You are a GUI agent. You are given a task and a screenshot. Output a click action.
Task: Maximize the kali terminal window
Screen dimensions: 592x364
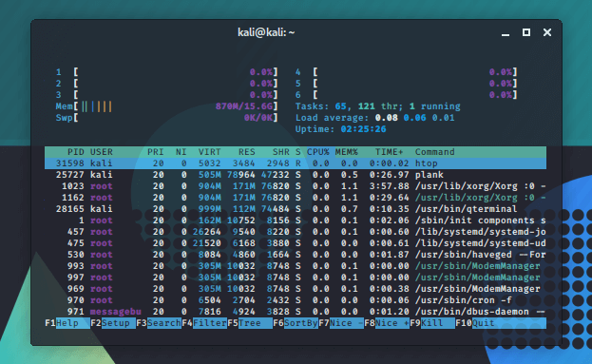[526, 32]
